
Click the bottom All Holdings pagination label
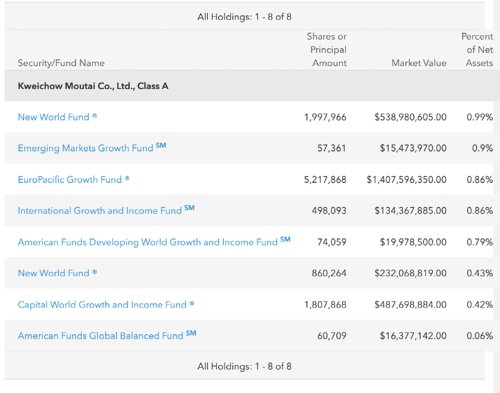244,366
